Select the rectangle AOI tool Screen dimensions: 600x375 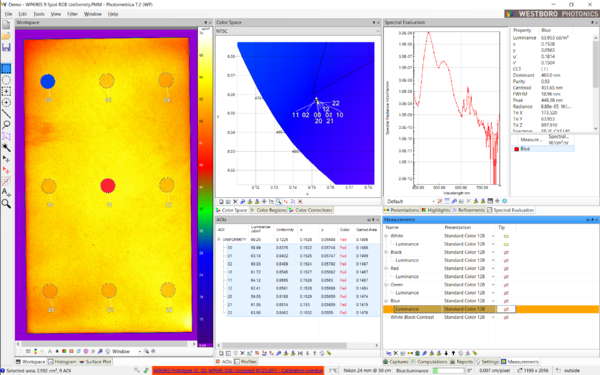coord(6,69)
